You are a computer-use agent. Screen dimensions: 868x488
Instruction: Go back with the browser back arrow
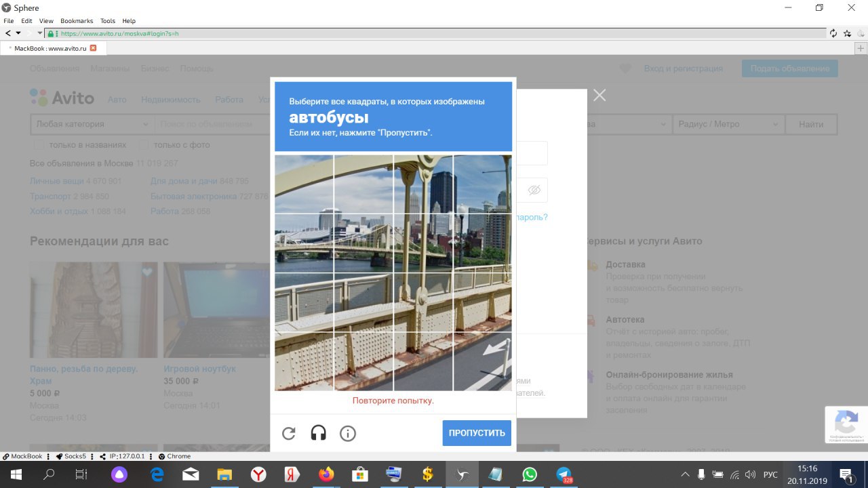[8, 33]
